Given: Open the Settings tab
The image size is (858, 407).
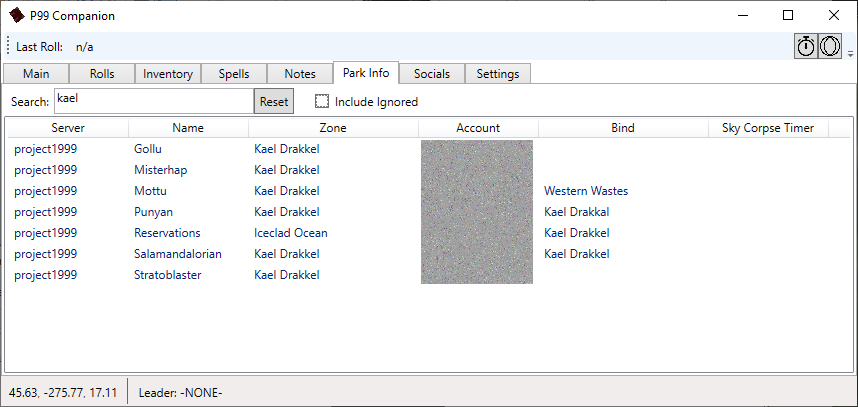Looking at the screenshot, I should click(497, 74).
